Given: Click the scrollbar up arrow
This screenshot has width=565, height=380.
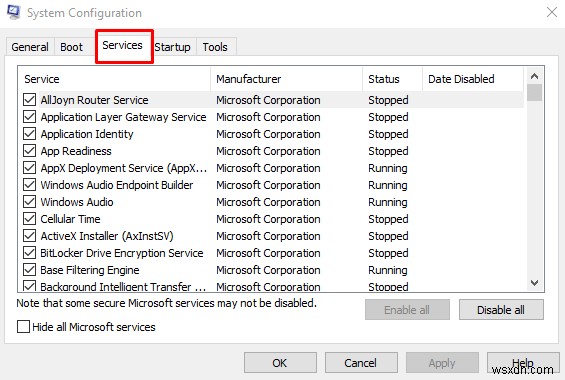Looking at the screenshot, I should (534, 76).
